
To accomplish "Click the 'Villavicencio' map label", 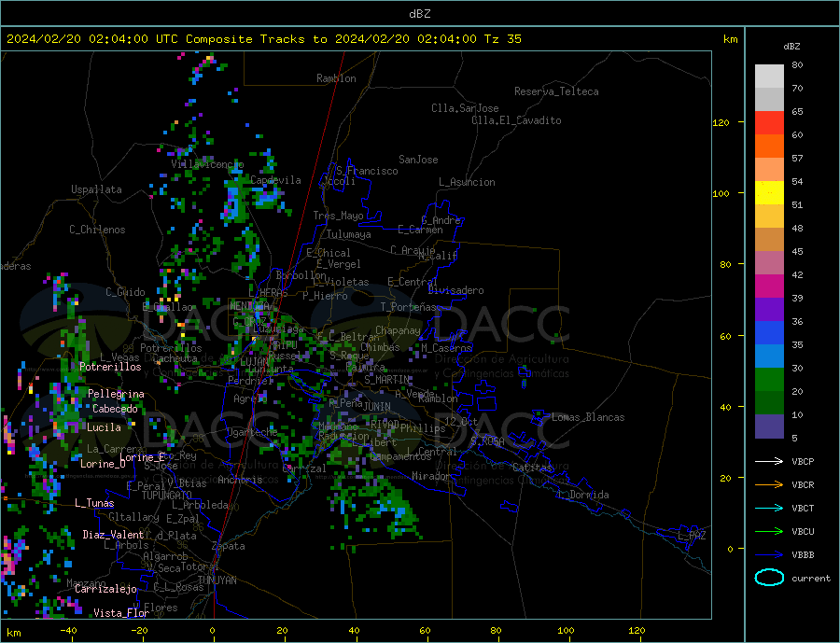I will click(x=207, y=164).
